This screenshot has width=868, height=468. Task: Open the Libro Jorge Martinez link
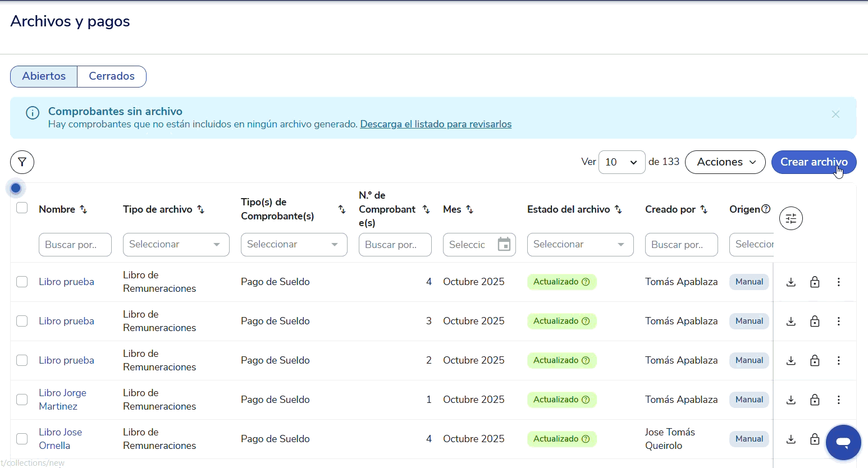62,400
